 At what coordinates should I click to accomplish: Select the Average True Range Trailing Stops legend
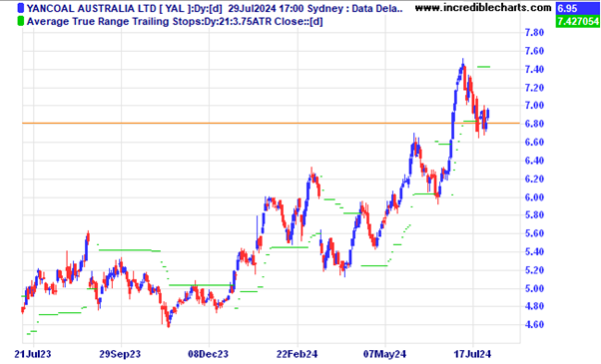coord(175,21)
